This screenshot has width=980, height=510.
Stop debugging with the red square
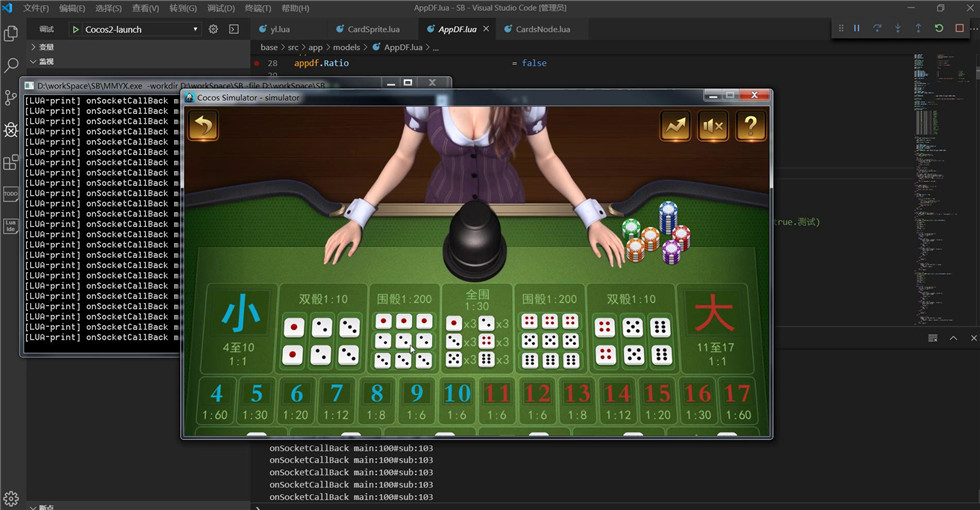pos(959,28)
